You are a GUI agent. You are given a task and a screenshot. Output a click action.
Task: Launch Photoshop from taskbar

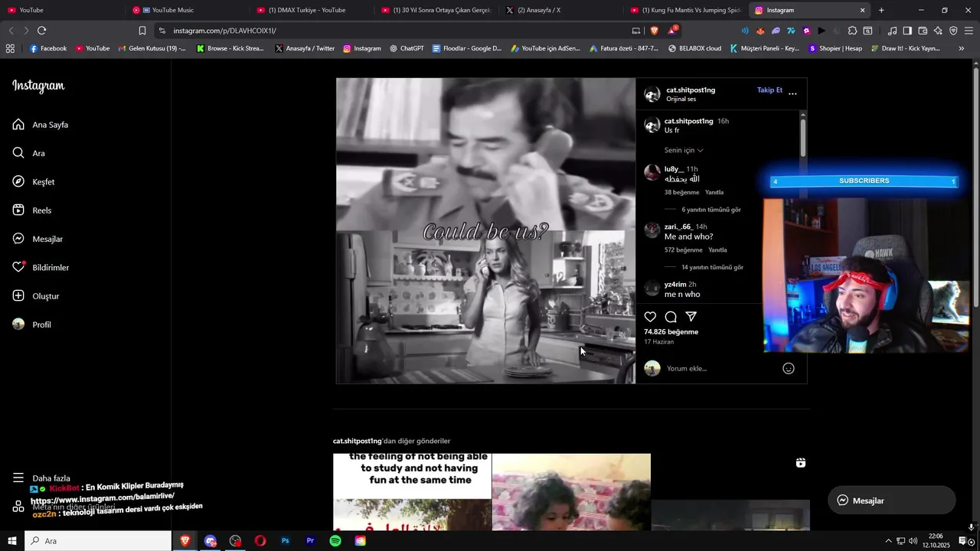(x=285, y=541)
